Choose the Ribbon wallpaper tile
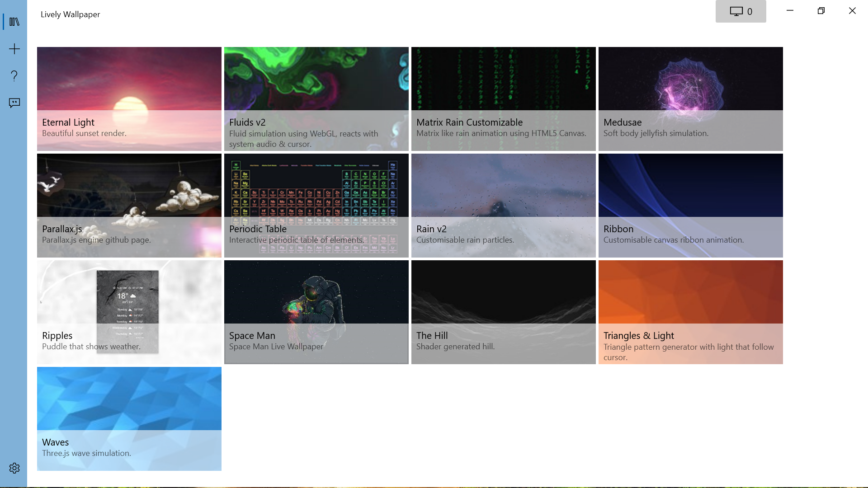This screenshot has height=488, width=868. point(691,205)
